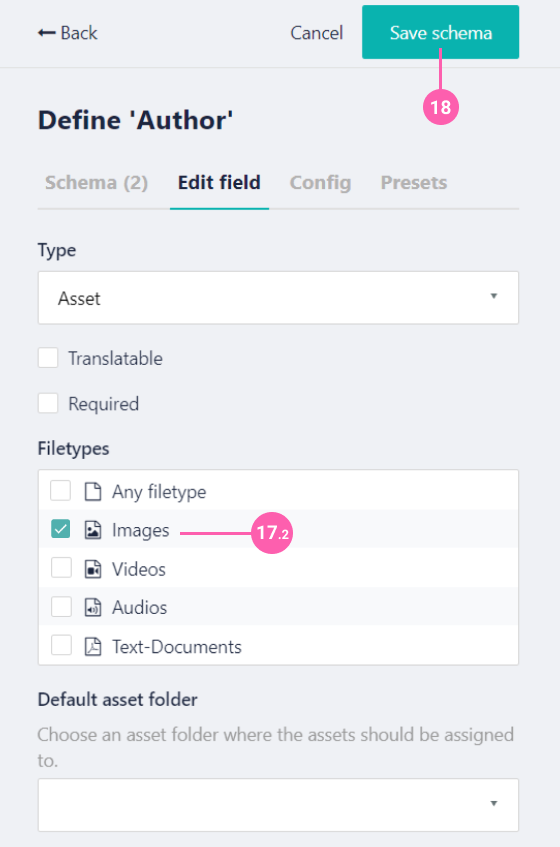Screen dimensions: 560x847
Task: Open the Config tab
Action: 320,183
